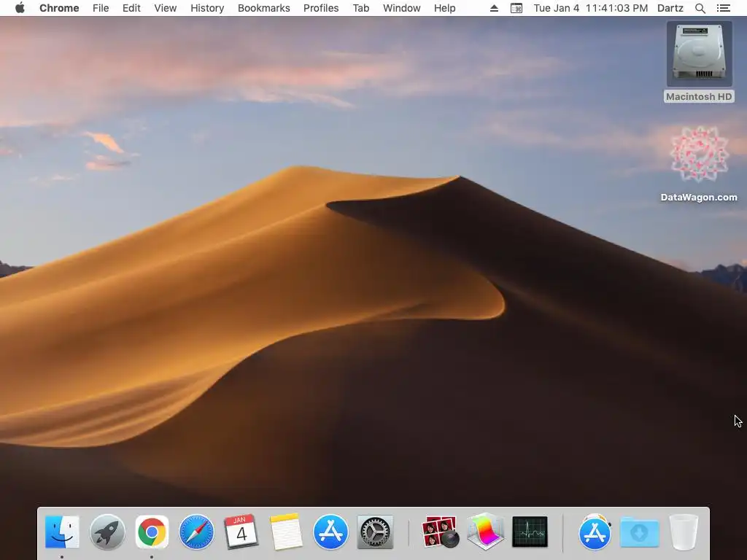Image resolution: width=747 pixels, height=560 pixels.
Task: Select the DataWagon.com desktop icon
Action: pos(699,164)
